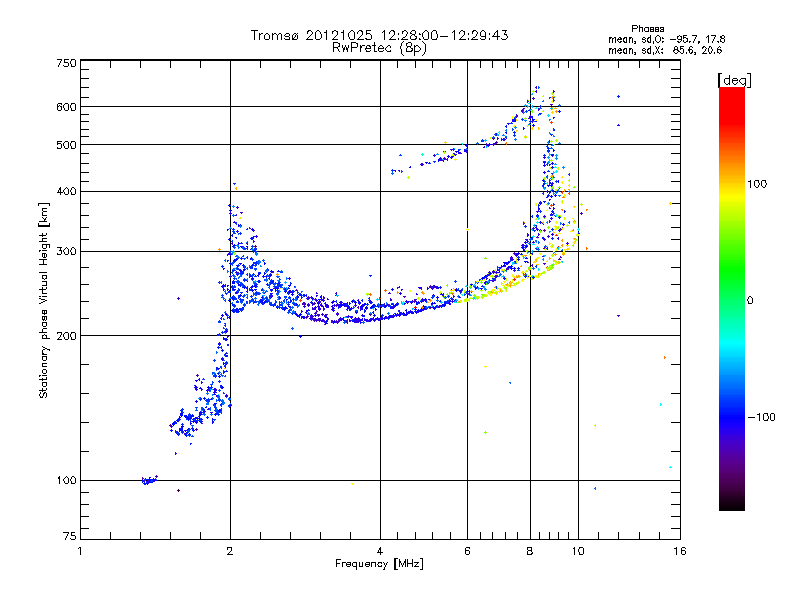Click the frequency axis label "2"
Screen dimensions: 800x600
230,551
